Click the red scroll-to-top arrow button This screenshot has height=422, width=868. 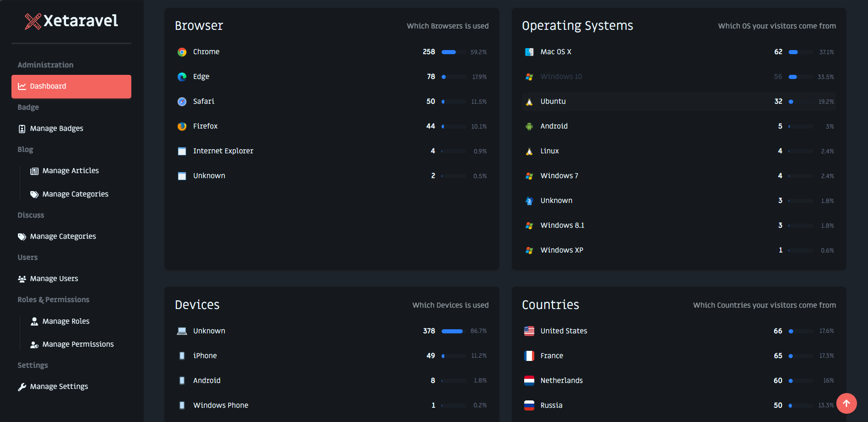846,403
